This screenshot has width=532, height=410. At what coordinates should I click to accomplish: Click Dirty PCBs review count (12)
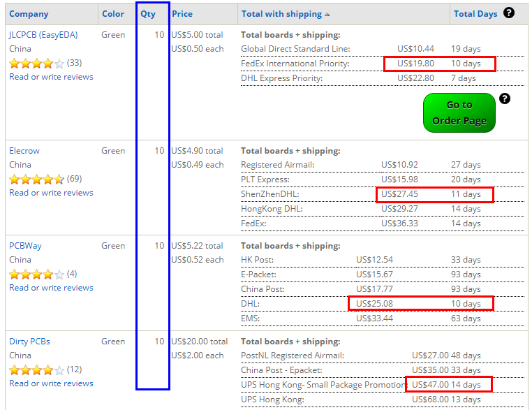[74, 369]
